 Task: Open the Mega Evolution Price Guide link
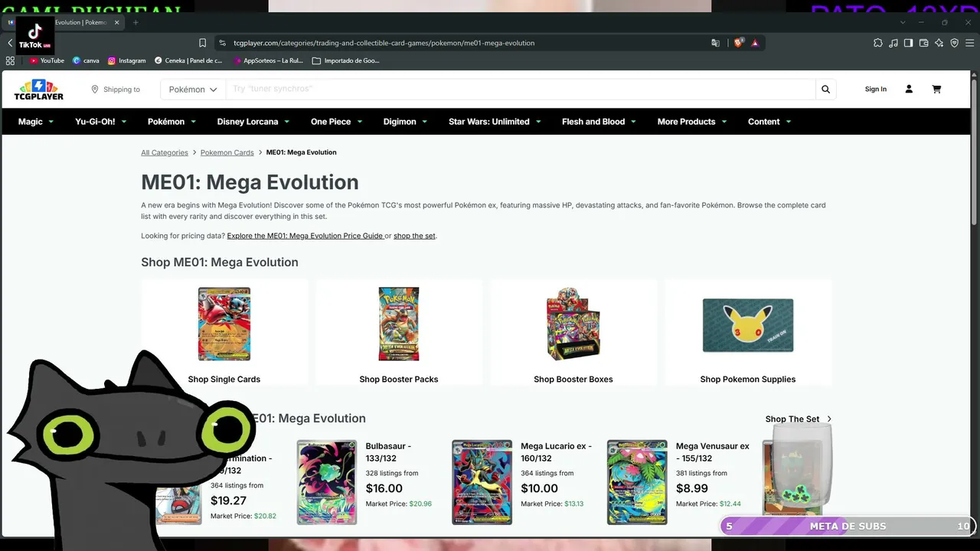tap(305, 236)
